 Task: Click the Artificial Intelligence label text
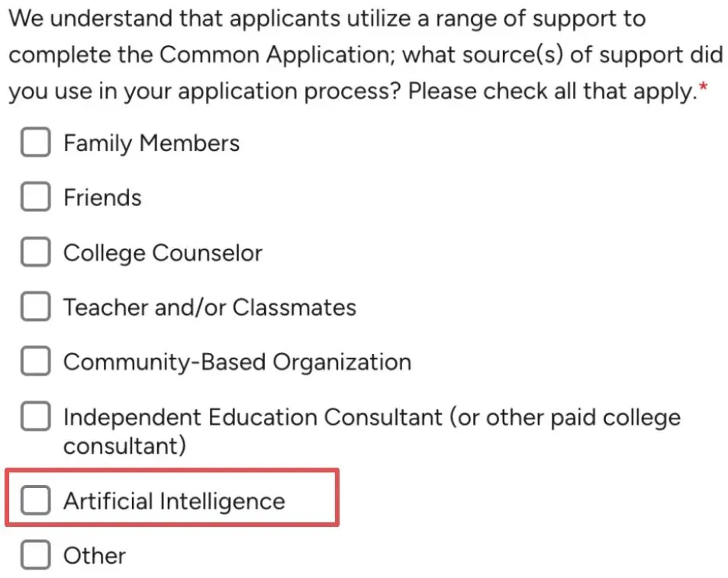(x=174, y=502)
